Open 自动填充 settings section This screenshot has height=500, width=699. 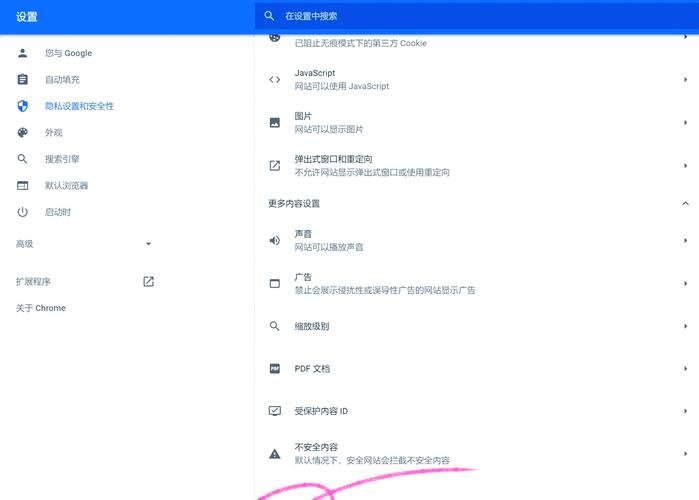(62, 79)
